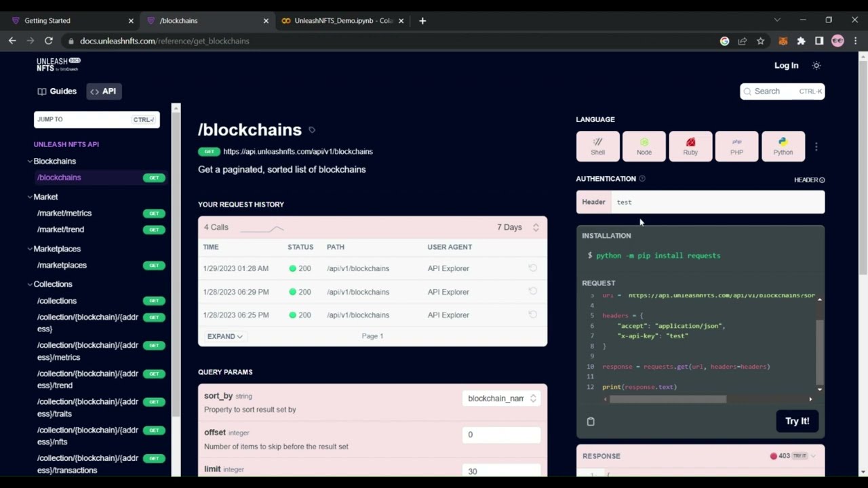Open the browser side panel icon
Image resolution: width=868 pixels, height=488 pixels.
(819, 41)
